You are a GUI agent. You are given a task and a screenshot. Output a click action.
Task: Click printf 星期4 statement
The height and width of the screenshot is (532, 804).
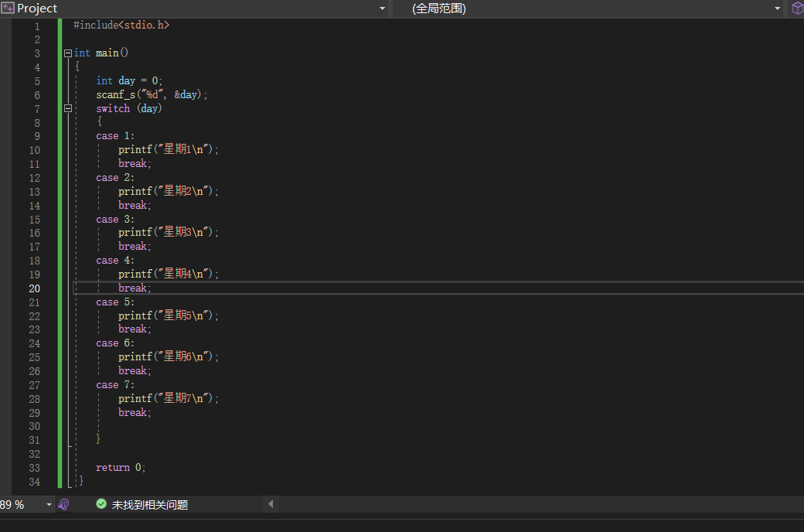[169, 274]
